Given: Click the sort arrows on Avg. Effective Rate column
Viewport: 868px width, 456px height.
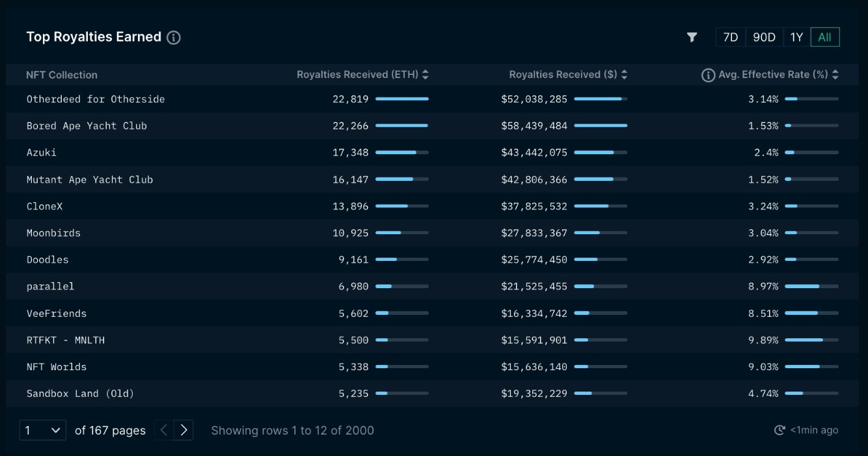Looking at the screenshot, I should point(835,74).
